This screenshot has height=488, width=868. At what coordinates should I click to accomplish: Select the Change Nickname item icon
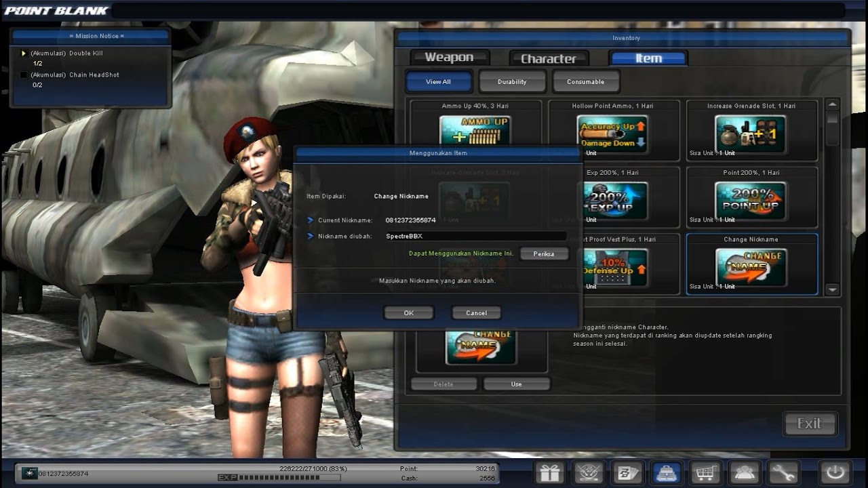[751, 267]
